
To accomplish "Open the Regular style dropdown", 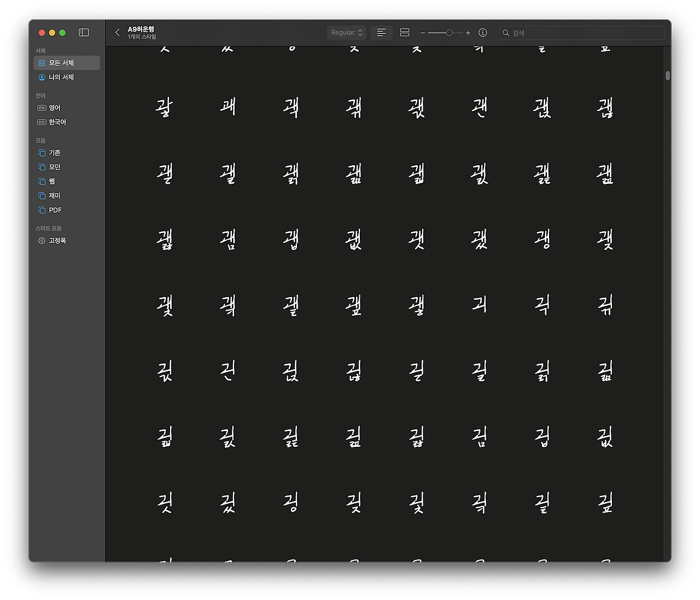I will tap(347, 33).
